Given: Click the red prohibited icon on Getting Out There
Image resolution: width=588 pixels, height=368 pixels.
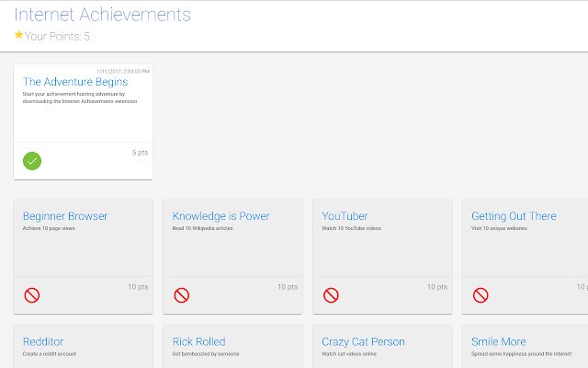Looking at the screenshot, I should [481, 295].
